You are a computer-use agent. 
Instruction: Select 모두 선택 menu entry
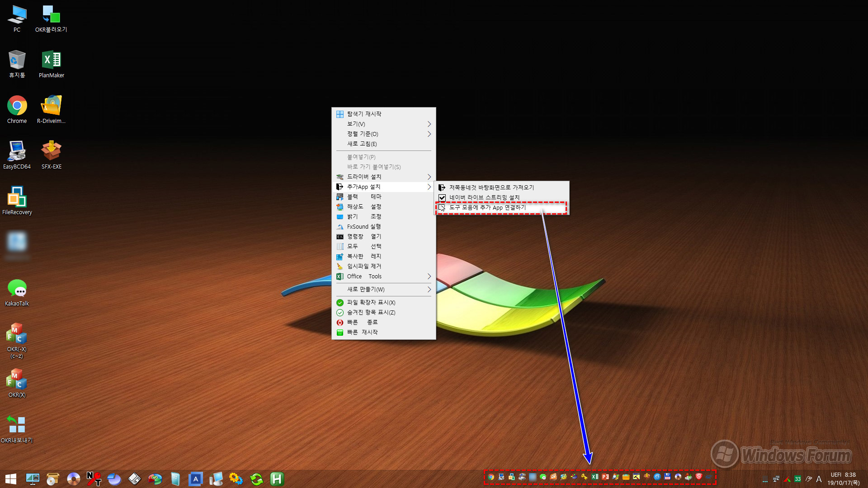383,246
